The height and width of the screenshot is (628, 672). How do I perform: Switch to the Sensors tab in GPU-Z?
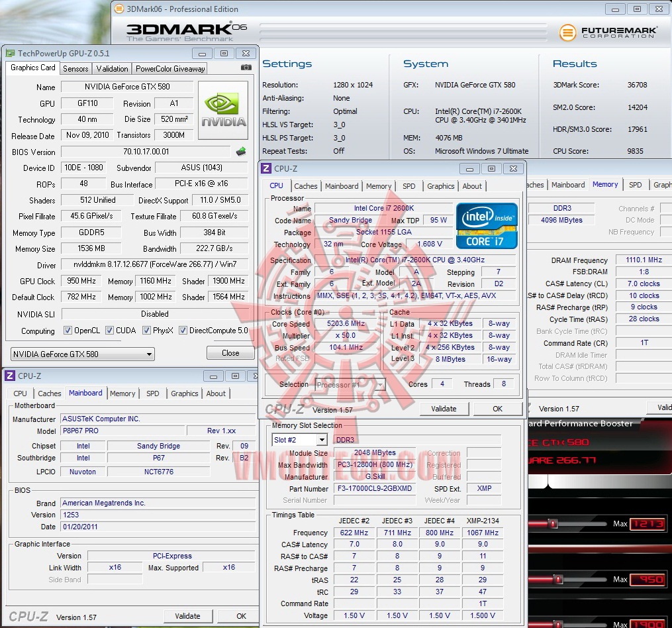pos(75,69)
